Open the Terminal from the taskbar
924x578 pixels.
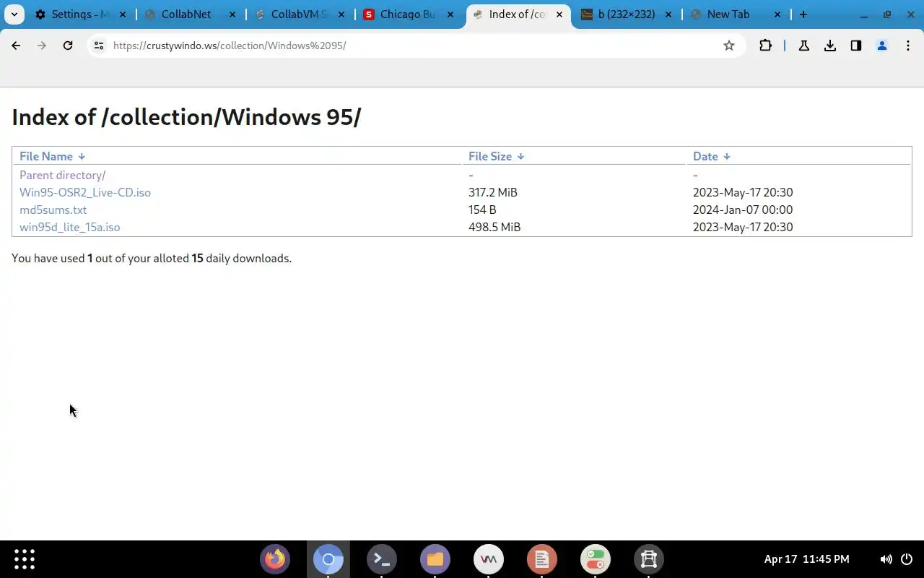pyautogui.click(x=382, y=559)
